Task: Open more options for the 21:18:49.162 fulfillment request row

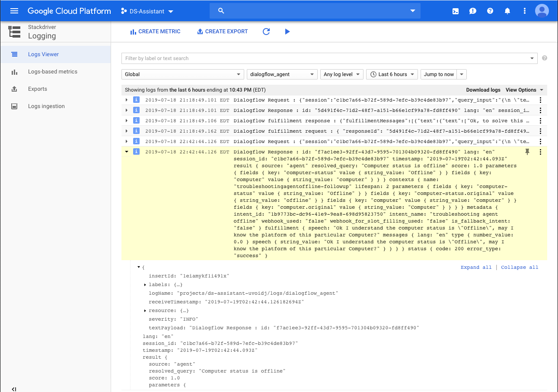Action: point(540,131)
